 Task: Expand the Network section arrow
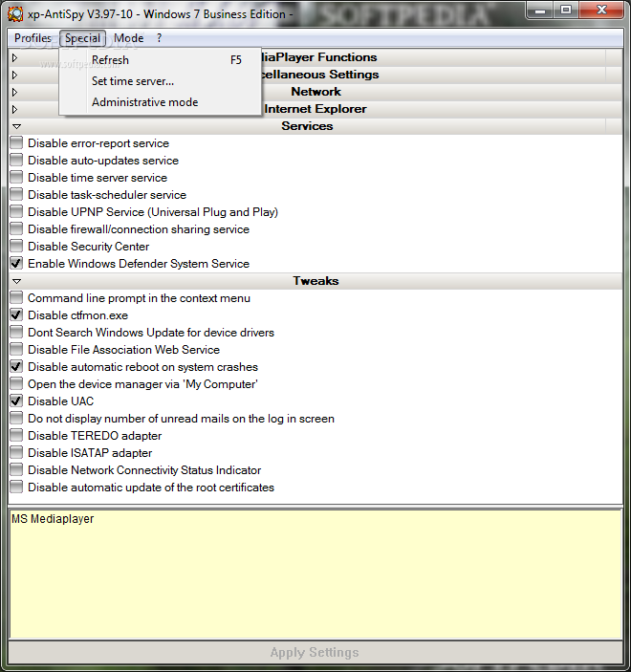point(15,92)
